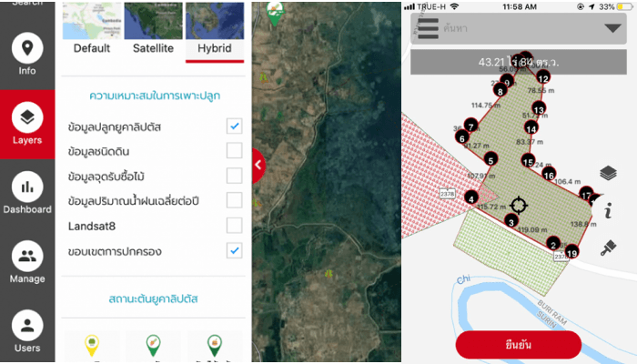The image size is (637, 364).
Task: Open the Dashboard chart icon
Action: pos(27,194)
